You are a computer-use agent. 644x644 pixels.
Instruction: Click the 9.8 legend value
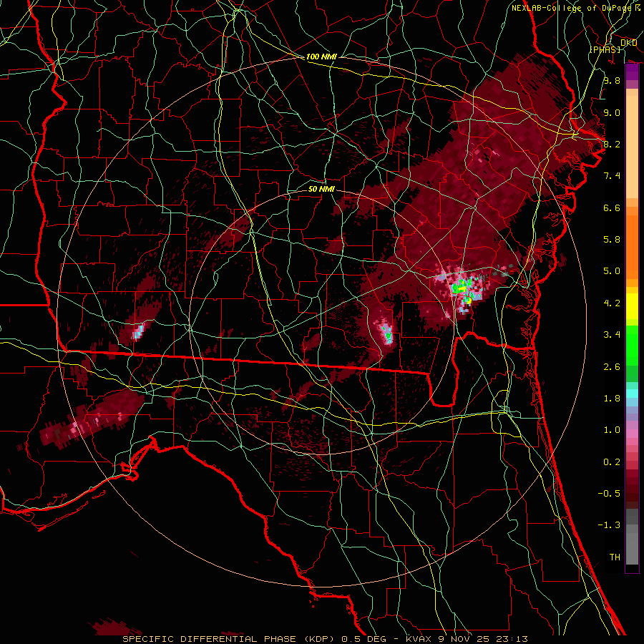612,80
